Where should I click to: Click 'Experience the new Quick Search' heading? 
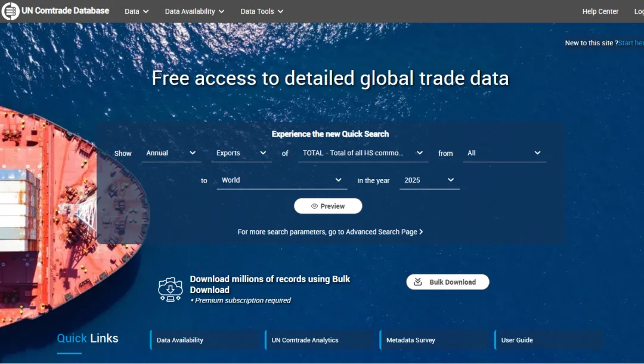(330, 134)
